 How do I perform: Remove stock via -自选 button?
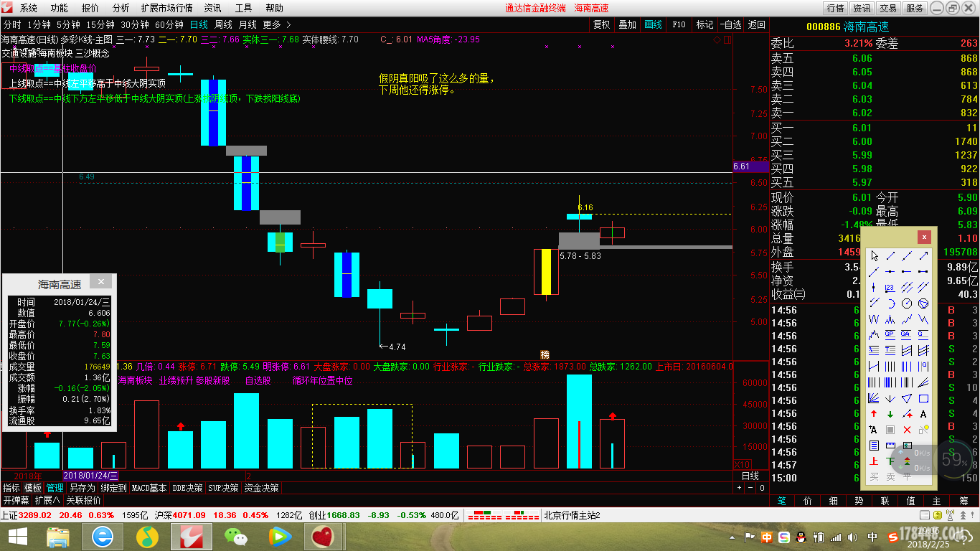730,24
